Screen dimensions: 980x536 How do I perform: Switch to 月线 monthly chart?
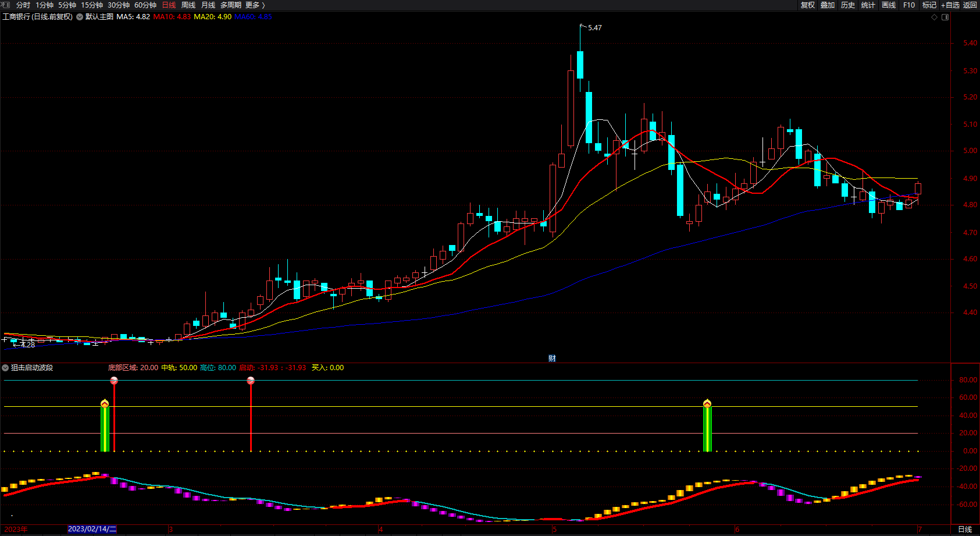pyautogui.click(x=208, y=5)
